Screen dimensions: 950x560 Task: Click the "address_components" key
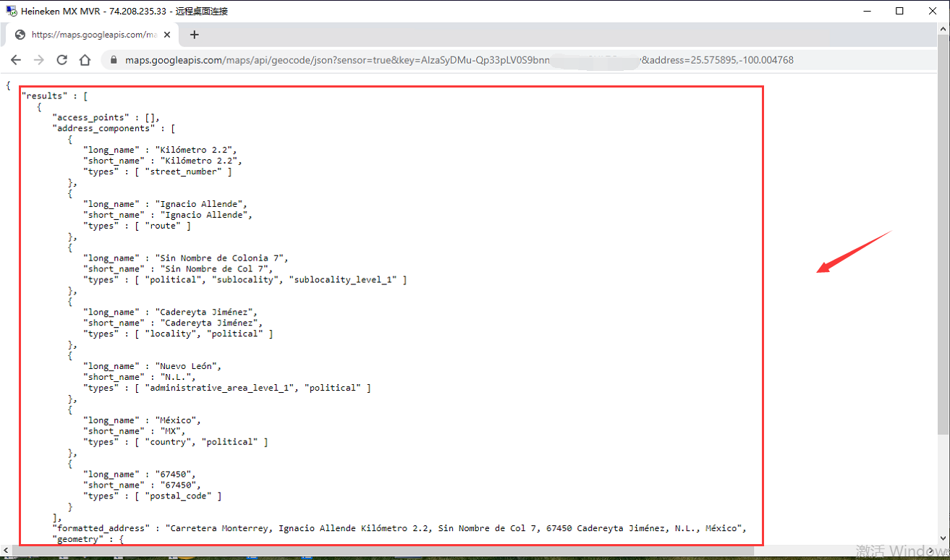click(x=103, y=128)
